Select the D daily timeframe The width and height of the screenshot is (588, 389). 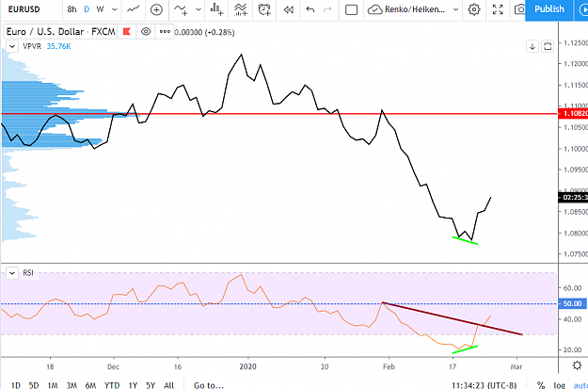click(x=87, y=9)
